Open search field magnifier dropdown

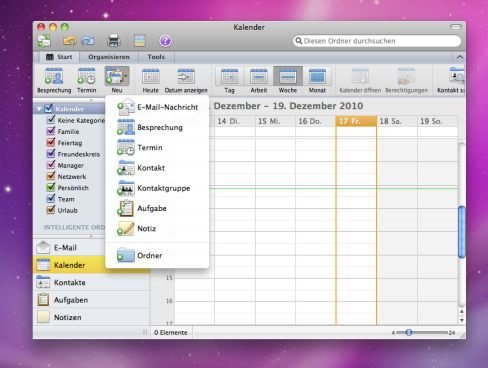(x=299, y=41)
